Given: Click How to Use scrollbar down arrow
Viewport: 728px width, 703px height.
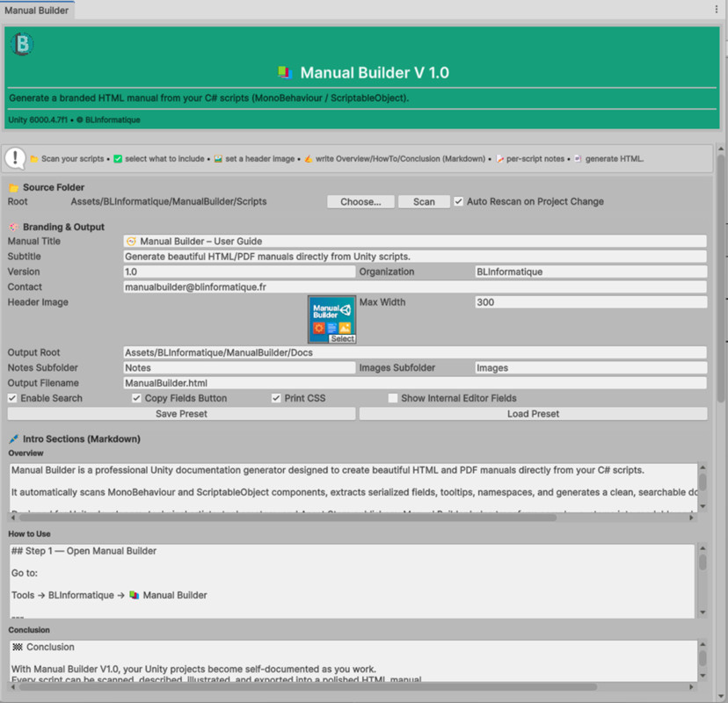Looking at the screenshot, I should [703, 612].
